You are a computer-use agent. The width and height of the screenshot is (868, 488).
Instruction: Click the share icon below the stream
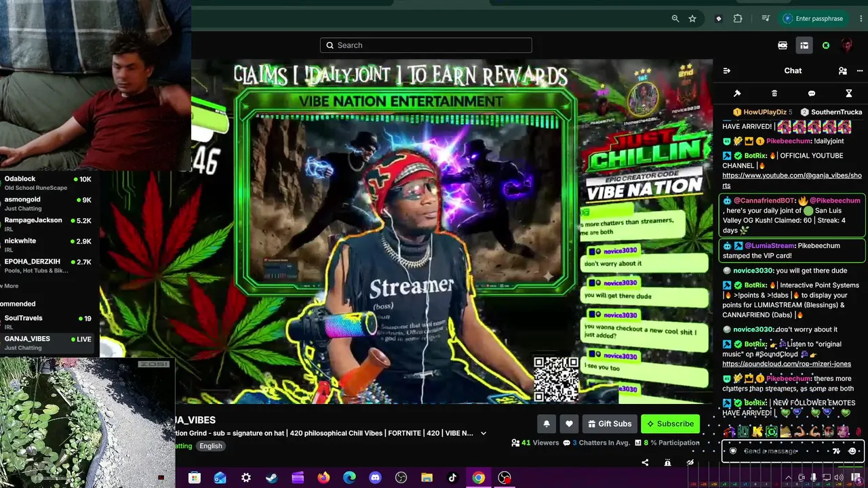645,463
